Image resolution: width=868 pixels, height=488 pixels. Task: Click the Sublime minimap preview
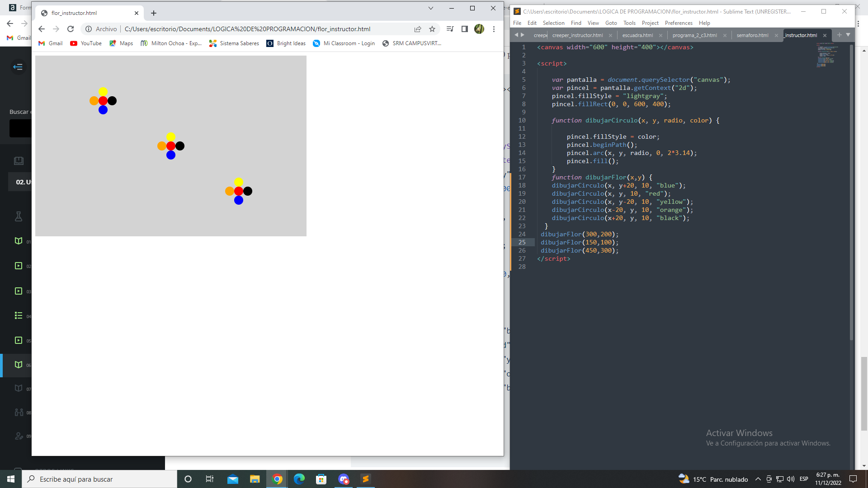(826, 55)
